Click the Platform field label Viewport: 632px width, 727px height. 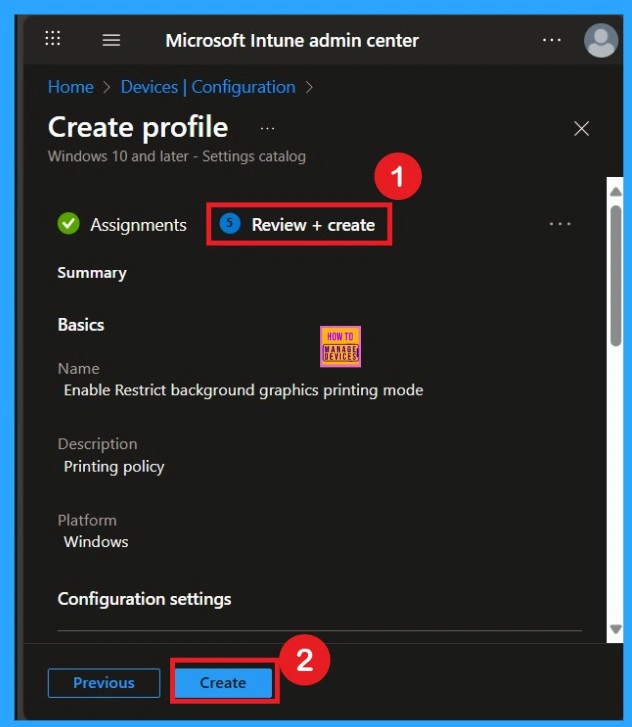pos(87,520)
